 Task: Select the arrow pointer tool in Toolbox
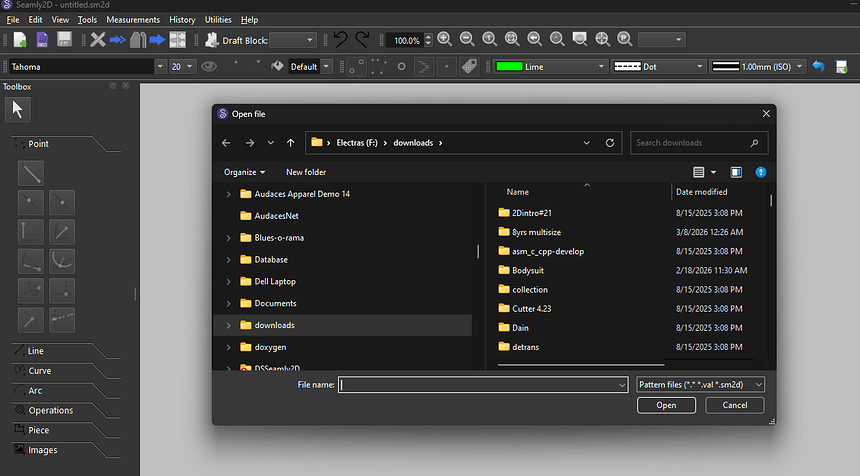18,110
